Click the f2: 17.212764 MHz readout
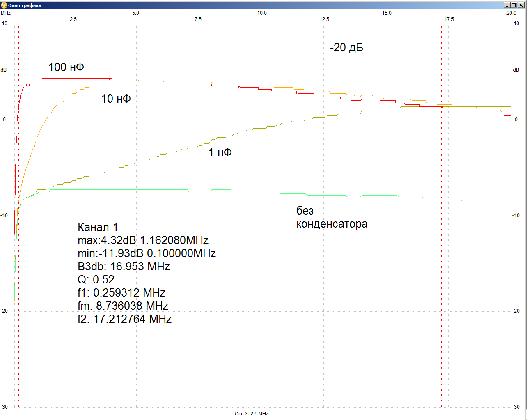The height and width of the screenshot is (420, 527). pos(124,319)
